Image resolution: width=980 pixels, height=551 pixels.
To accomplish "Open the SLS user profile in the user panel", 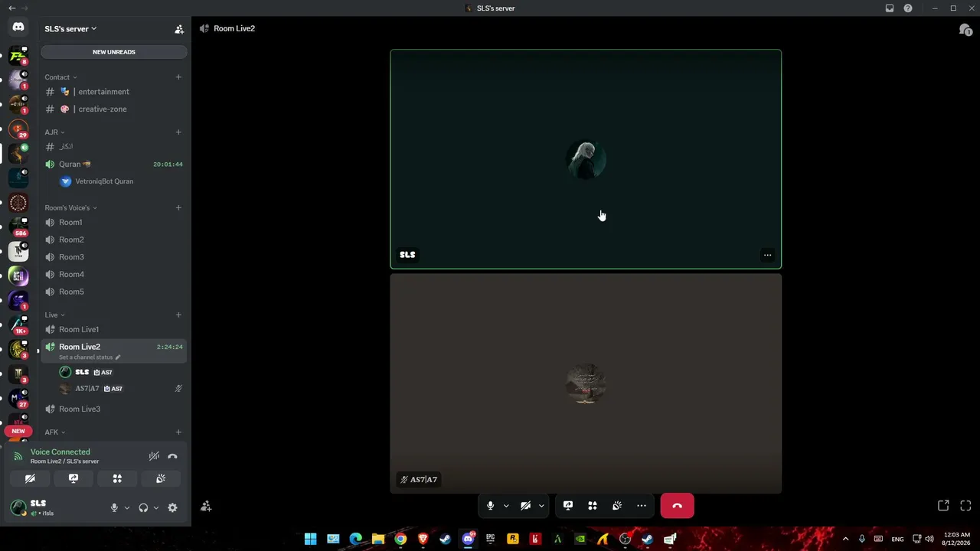I will 57,507.
